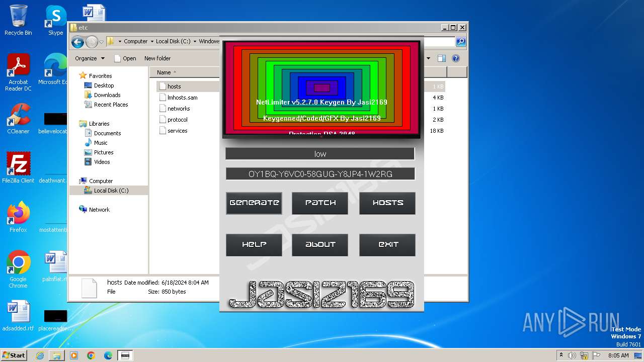Select the lmhosts.sam file
Image resolution: width=644 pixels, height=362 pixels.
(182, 98)
